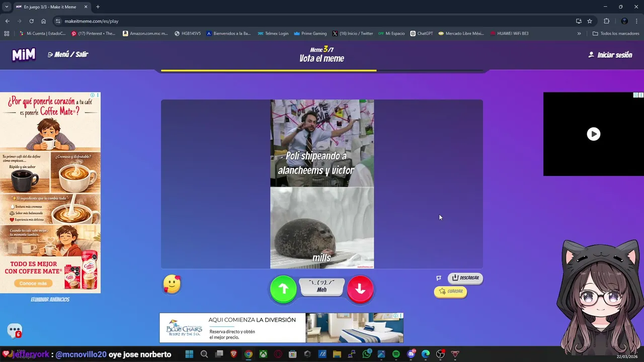
Task: Click Iniciar sesión
Action: tap(610, 55)
